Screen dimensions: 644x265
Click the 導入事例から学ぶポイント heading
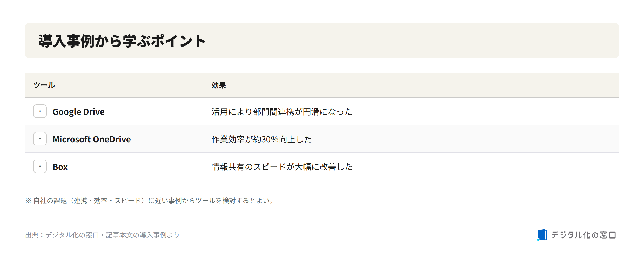(x=122, y=41)
